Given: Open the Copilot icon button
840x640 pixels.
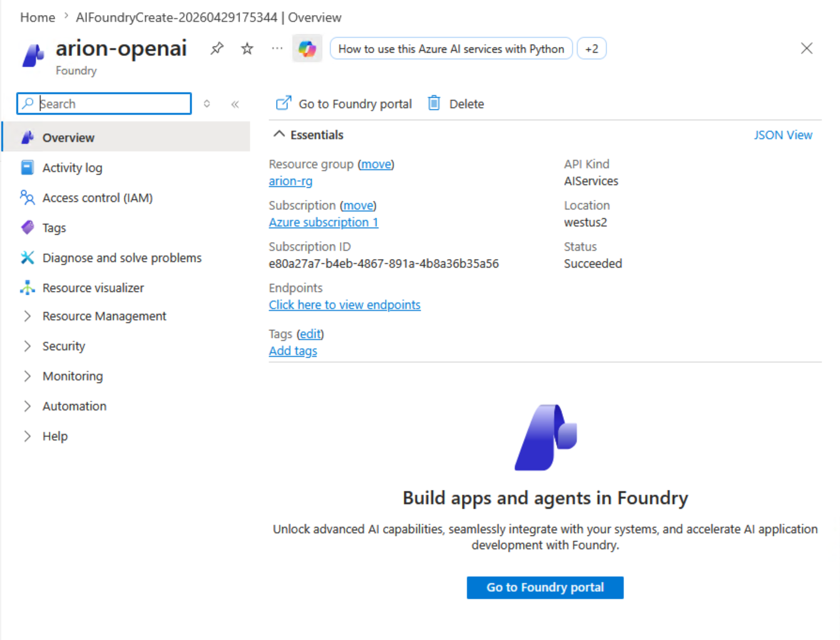Looking at the screenshot, I should [307, 48].
